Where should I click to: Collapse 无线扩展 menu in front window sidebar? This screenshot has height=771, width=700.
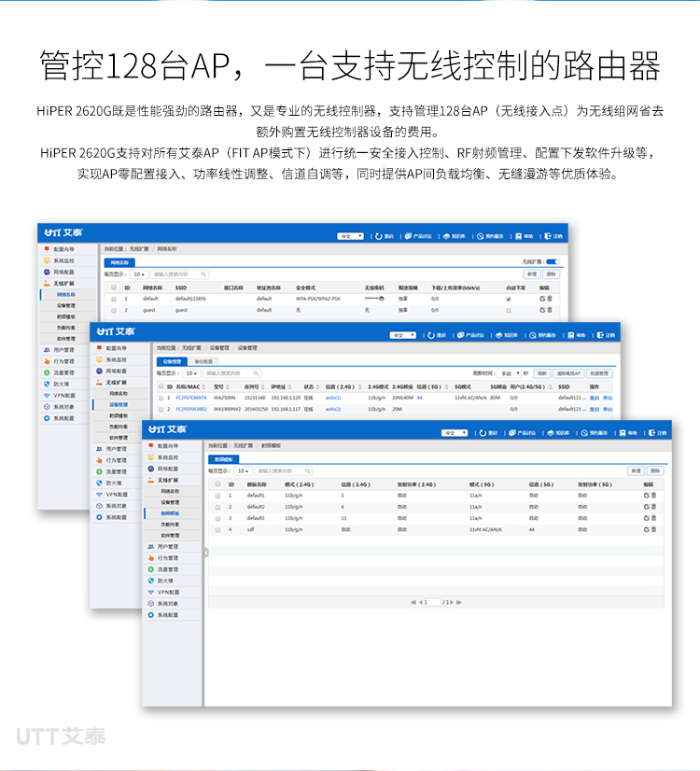tap(173, 480)
